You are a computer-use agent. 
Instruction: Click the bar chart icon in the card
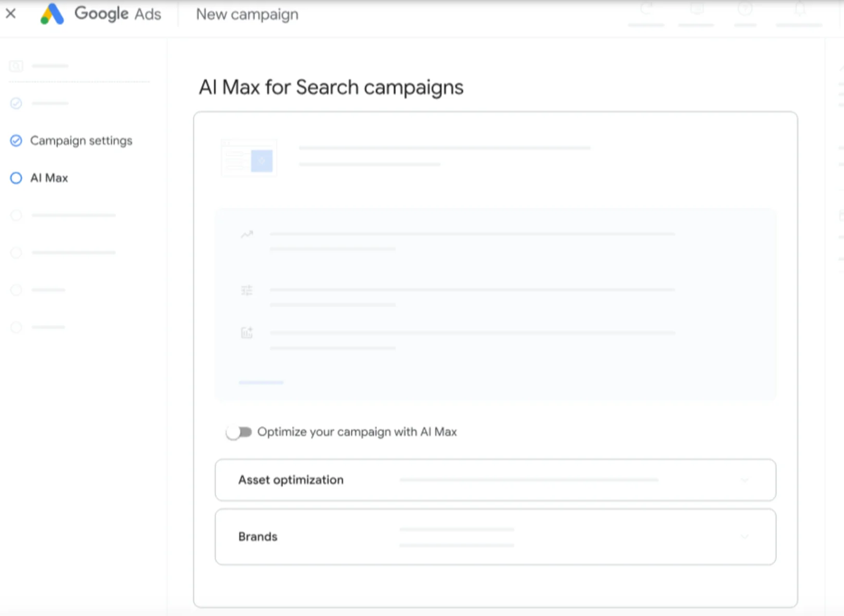point(247,332)
